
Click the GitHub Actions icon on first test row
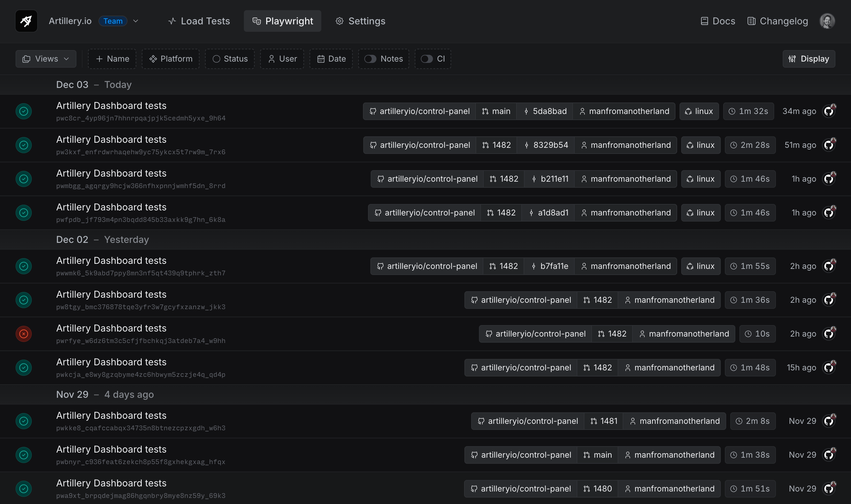pyautogui.click(x=829, y=111)
